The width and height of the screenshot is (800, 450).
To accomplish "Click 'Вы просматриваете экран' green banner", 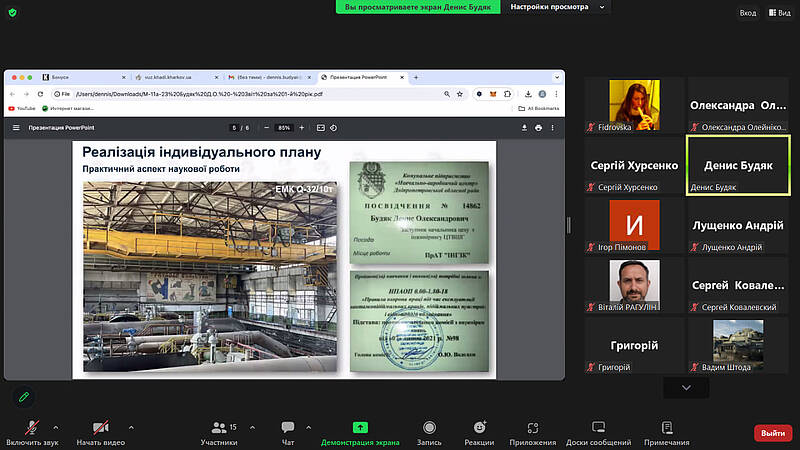I will pyautogui.click(x=418, y=7).
